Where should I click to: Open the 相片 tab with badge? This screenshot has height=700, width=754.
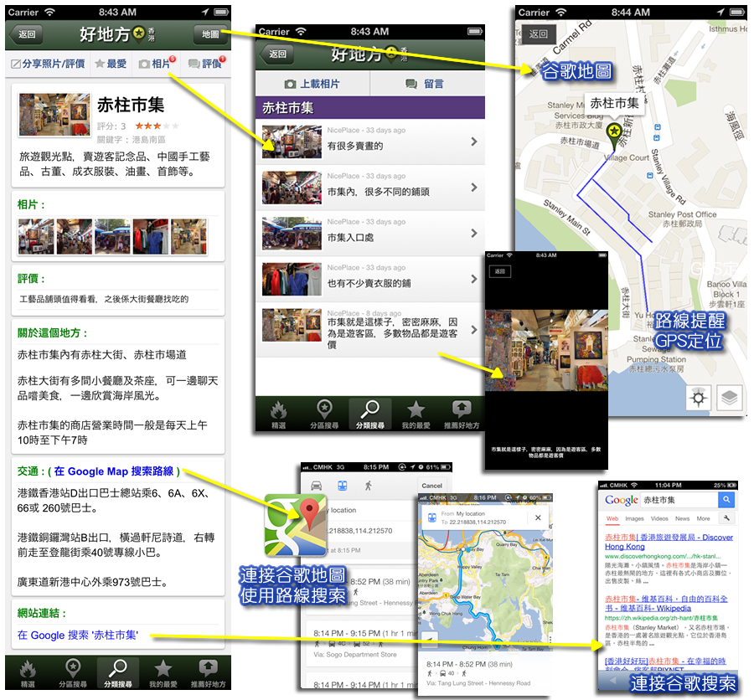[x=156, y=64]
